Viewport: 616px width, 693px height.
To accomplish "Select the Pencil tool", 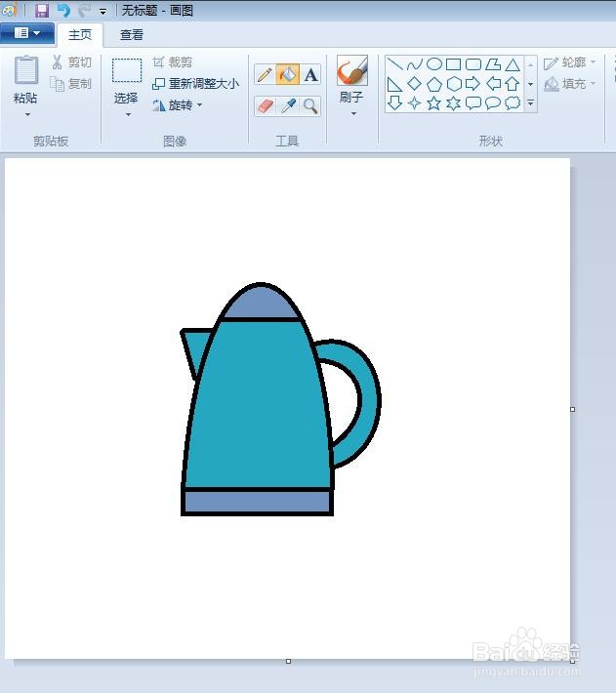I will [265, 75].
